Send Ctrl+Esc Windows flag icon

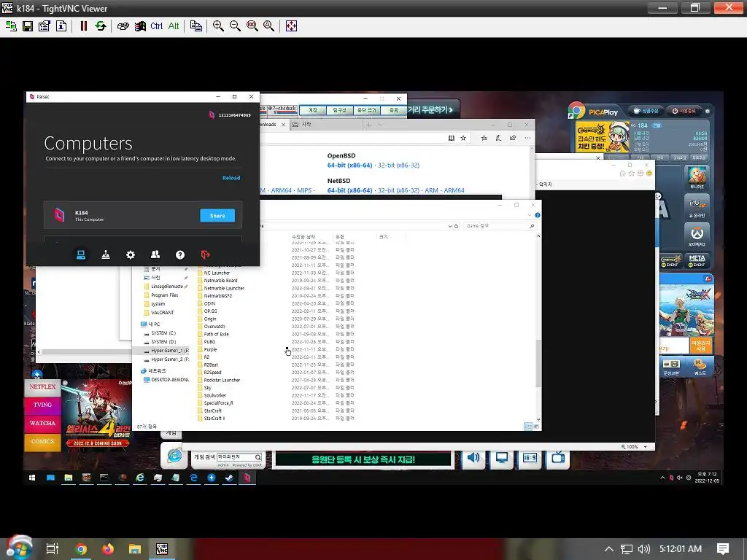tap(140, 26)
